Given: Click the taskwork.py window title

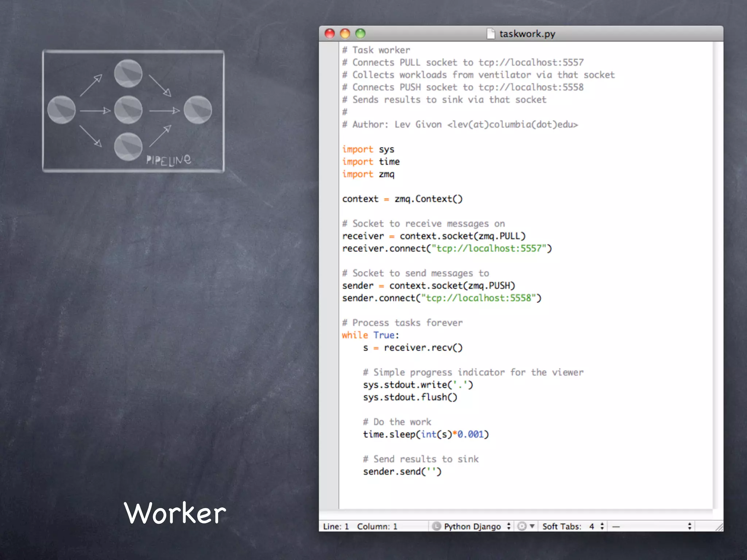Looking at the screenshot, I should [x=527, y=34].
